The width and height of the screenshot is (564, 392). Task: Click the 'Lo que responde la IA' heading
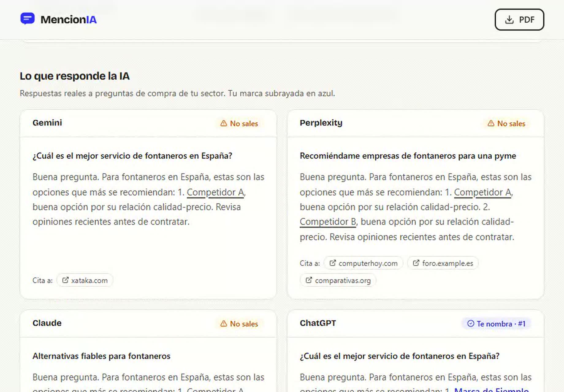tap(75, 76)
